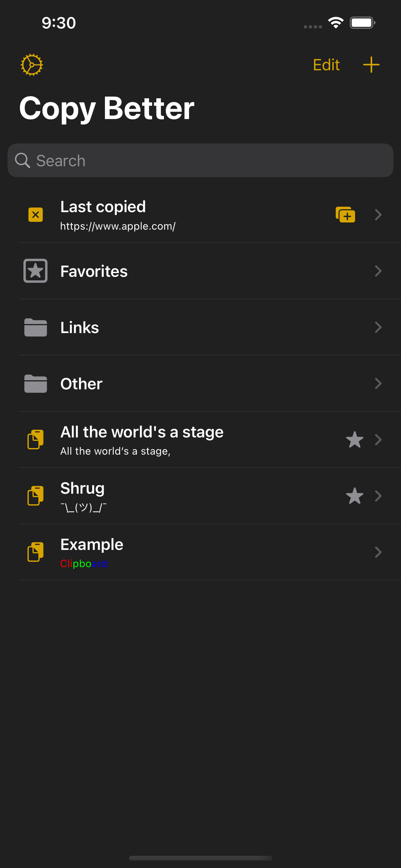Save last copied using the add-clip icon
The height and width of the screenshot is (868, 401).
click(345, 215)
